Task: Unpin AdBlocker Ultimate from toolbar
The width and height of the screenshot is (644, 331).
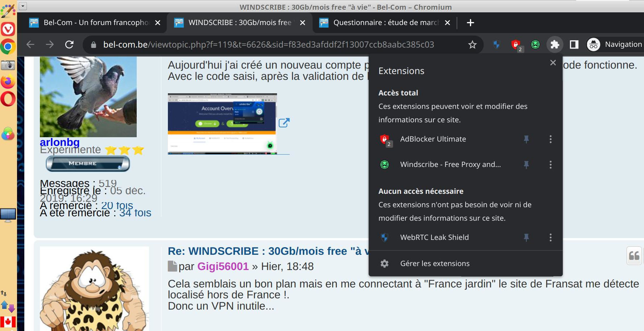Action: pos(526,139)
